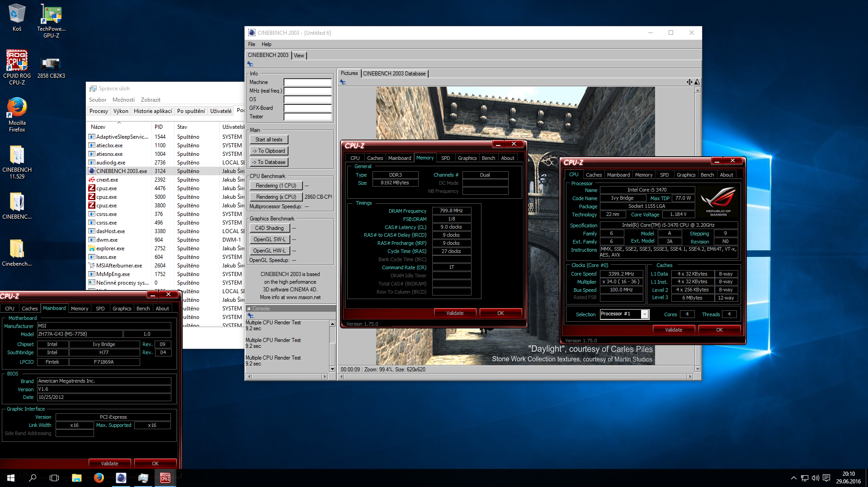Open the CINEBENCH 2003 Database tab
This screenshot has height=487, width=868.
coord(394,74)
